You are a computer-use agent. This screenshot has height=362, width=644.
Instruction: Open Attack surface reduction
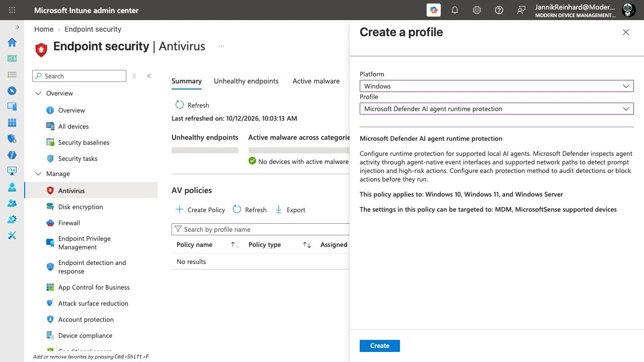pyautogui.click(x=93, y=303)
